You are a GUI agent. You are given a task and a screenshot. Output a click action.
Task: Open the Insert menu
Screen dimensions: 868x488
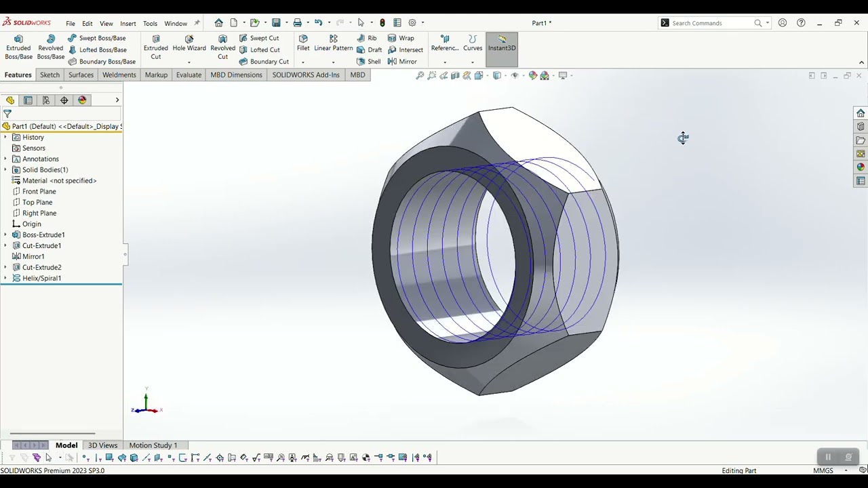[x=128, y=23]
